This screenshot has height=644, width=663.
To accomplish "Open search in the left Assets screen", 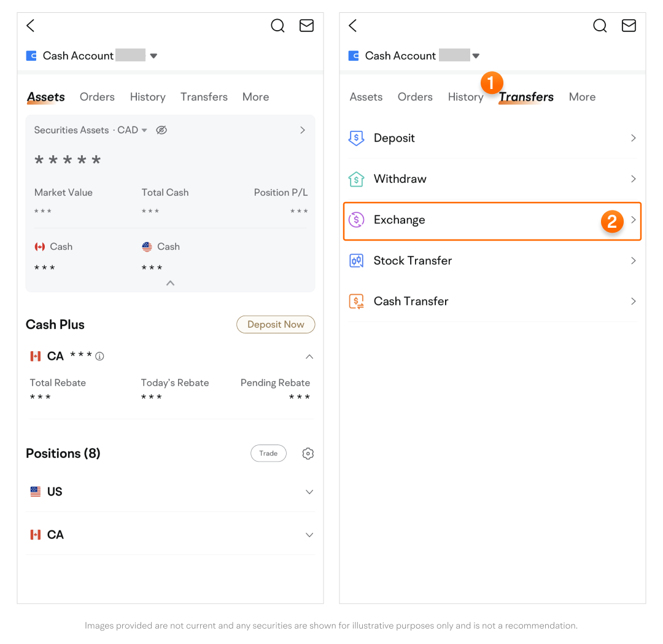I will click(277, 26).
